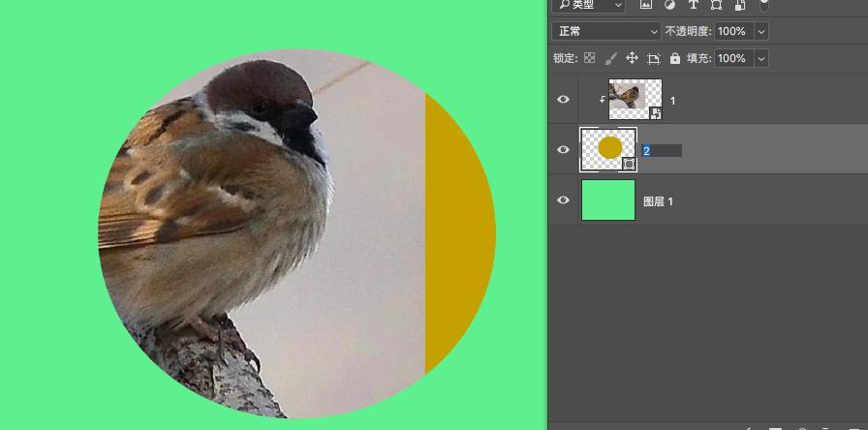Select the yellow ellipse layer thumbnail
The height and width of the screenshot is (430, 868).
(608, 149)
